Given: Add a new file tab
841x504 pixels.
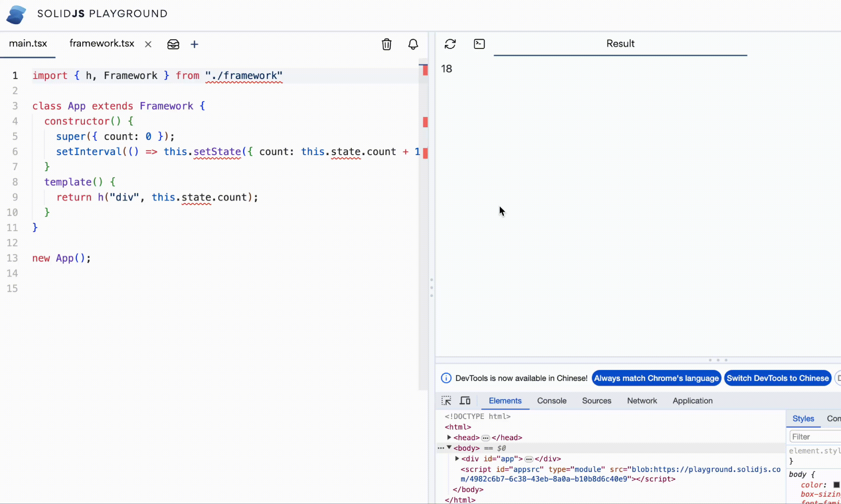Looking at the screenshot, I should pyautogui.click(x=194, y=44).
